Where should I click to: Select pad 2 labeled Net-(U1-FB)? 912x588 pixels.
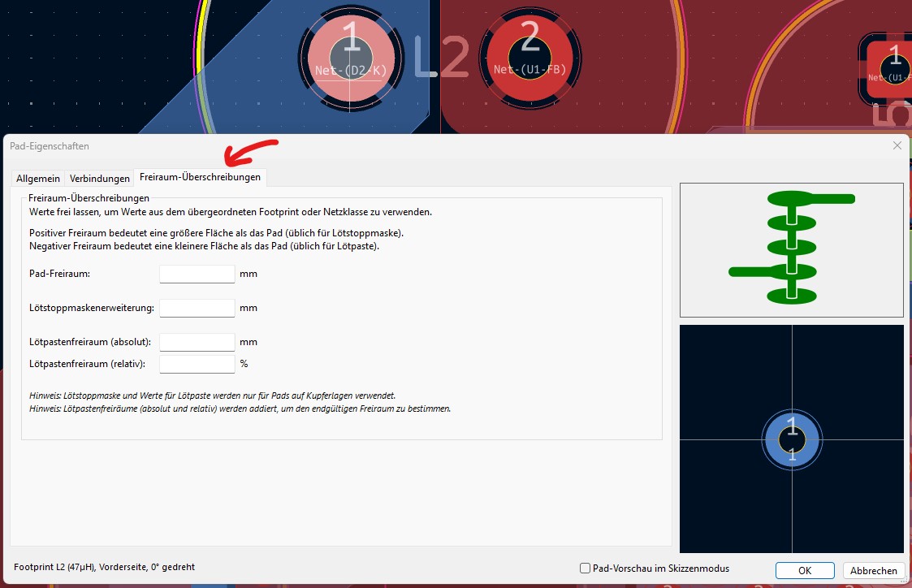pyautogui.click(x=529, y=61)
